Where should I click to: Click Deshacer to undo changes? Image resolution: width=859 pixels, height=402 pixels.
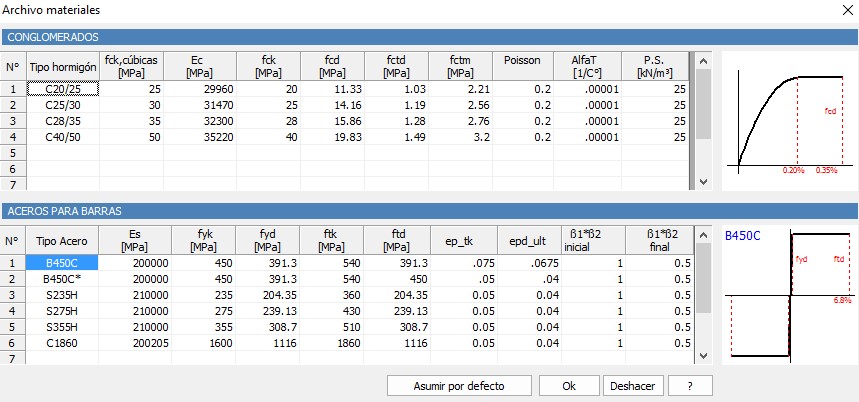point(632,386)
